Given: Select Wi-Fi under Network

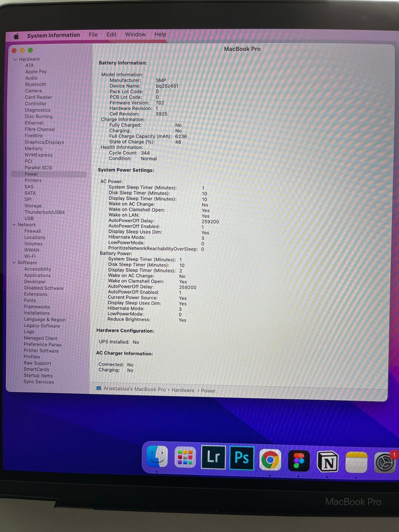Looking at the screenshot, I should (30, 256).
